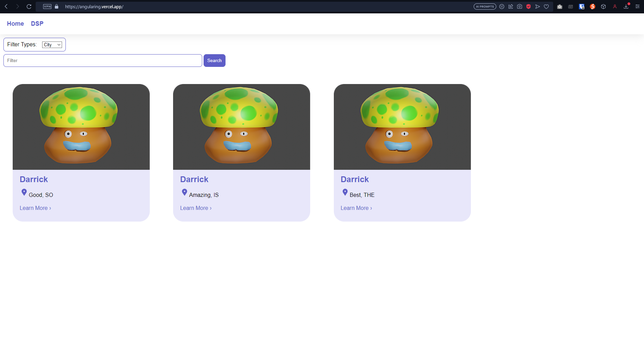Viewport: 644px width, 343px height.
Task: Reload the page with the refresh icon
Action: click(29, 7)
